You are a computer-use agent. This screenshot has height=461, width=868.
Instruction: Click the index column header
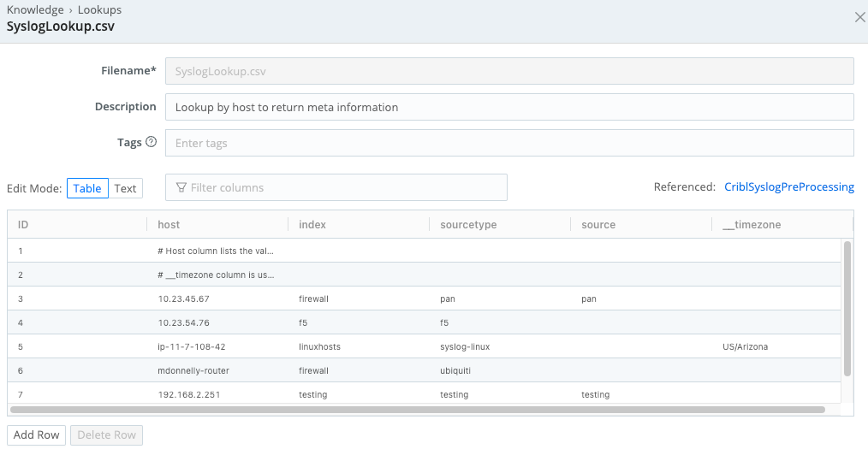point(312,225)
